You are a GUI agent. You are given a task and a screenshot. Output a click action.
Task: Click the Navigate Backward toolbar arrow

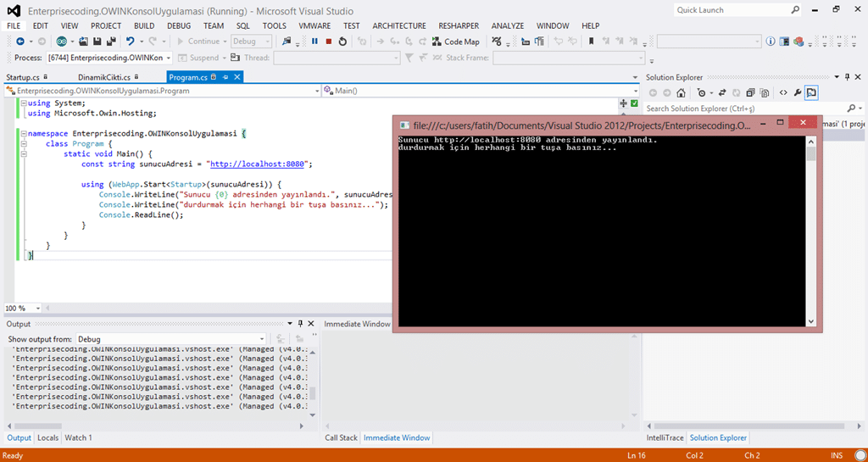coord(20,42)
